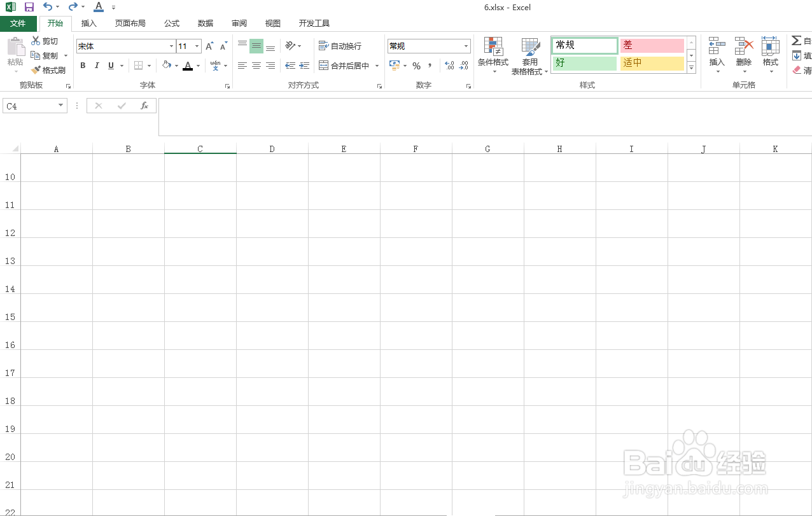Select the 差 cell style
812x516 pixels.
tap(652, 45)
